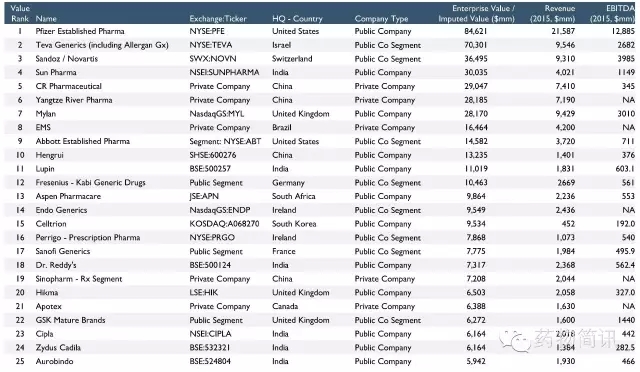Image resolution: width=640 pixels, height=372 pixels.
Task: Click the NYSE:TEVA ticker cell
Action: 211,45
